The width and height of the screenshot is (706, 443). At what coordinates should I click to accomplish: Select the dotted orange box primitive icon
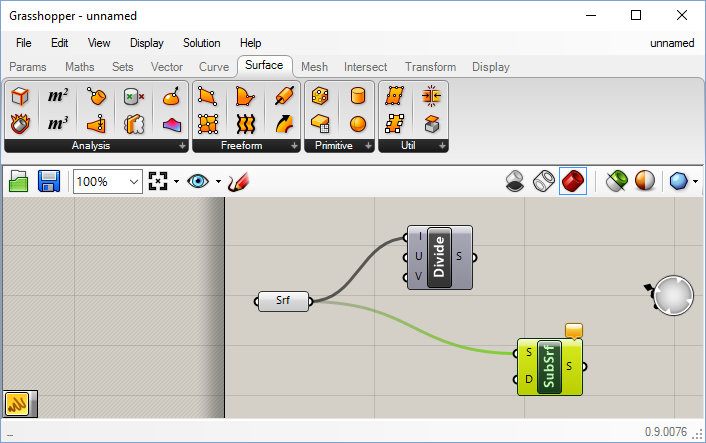pyautogui.click(x=320, y=96)
